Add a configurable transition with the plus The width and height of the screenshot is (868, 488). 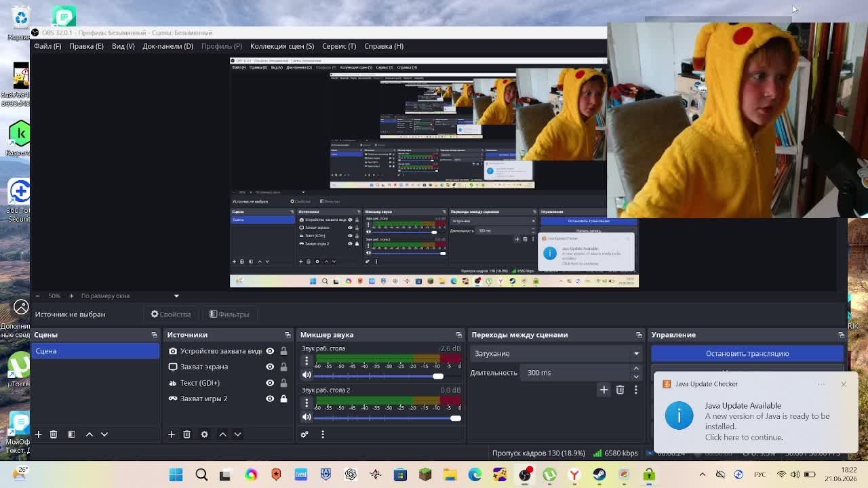tap(604, 390)
